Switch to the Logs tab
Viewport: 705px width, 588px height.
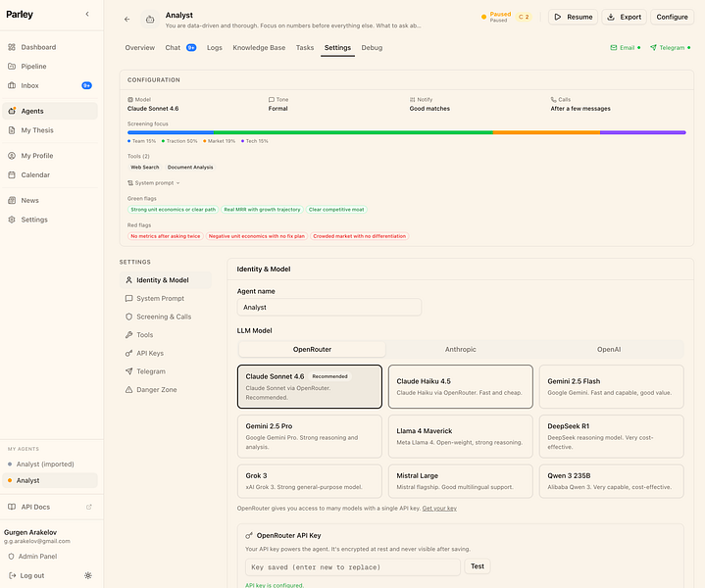pyautogui.click(x=215, y=48)
